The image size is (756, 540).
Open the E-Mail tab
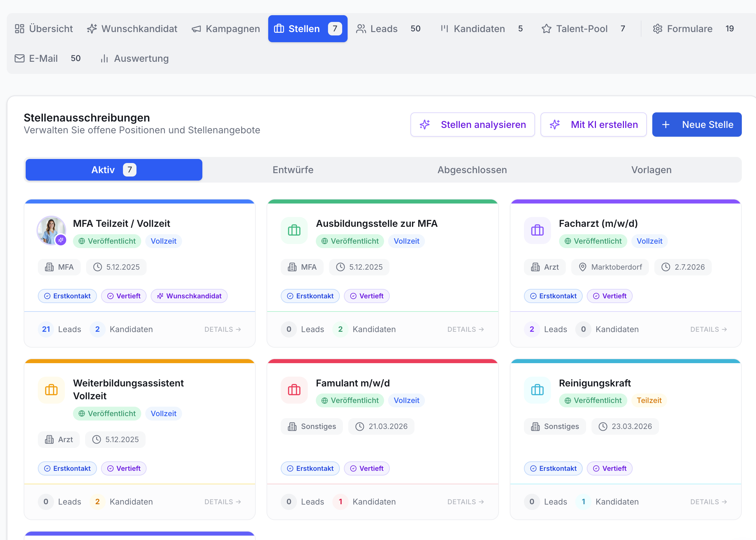48,58
